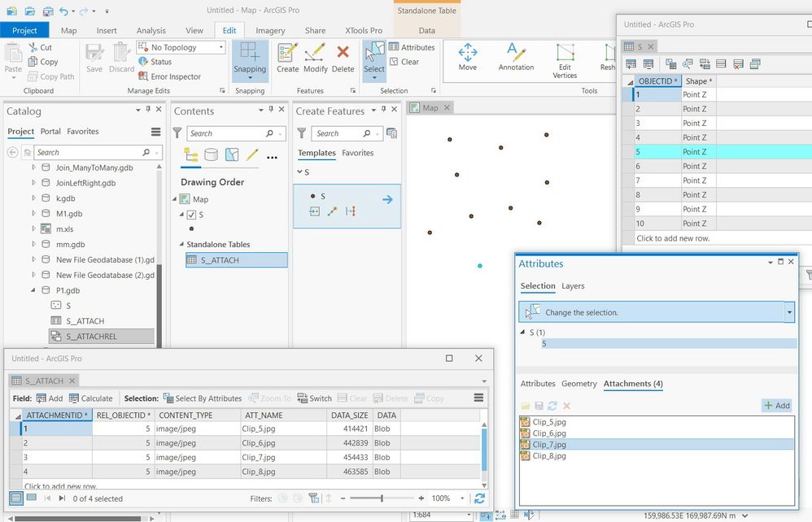Click Switch selection in S_ATTACH table
812x522 pixels.
pyautogui.click(x=314, y=398)
